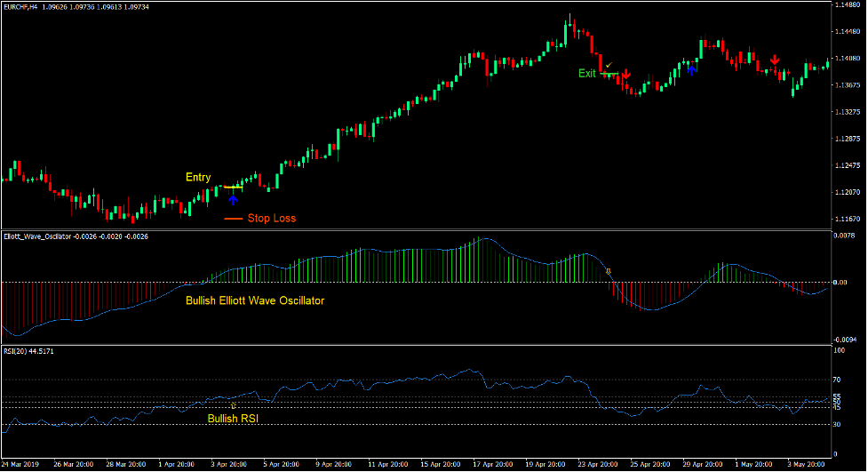Click the Bullish Elliott Wave Oscillator annotation

255,301
